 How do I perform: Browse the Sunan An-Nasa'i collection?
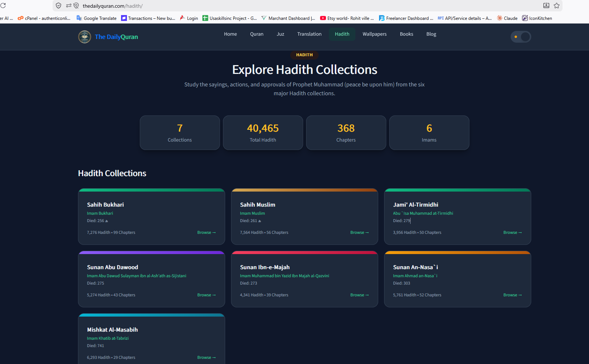pos(512,295)
